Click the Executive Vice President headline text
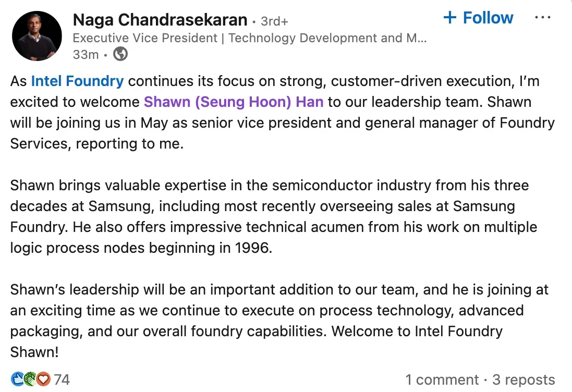Viewport: 572px width, 392px height. pos(249,38)
